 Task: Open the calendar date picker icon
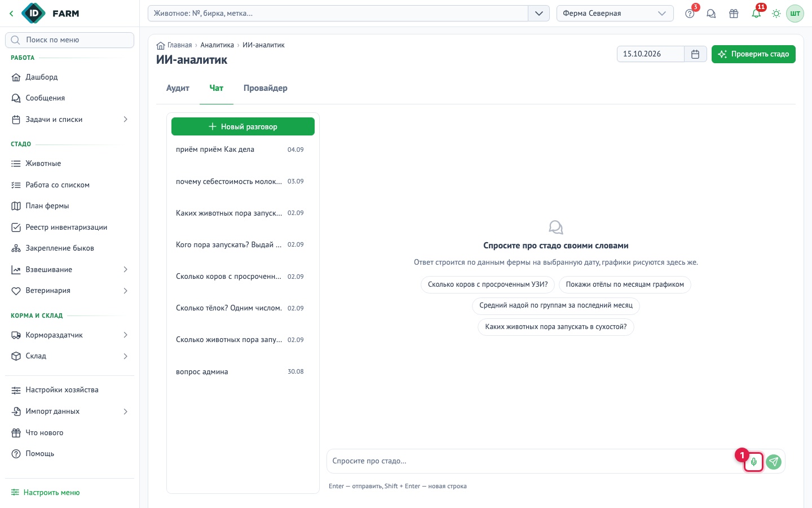pos(695,54)
